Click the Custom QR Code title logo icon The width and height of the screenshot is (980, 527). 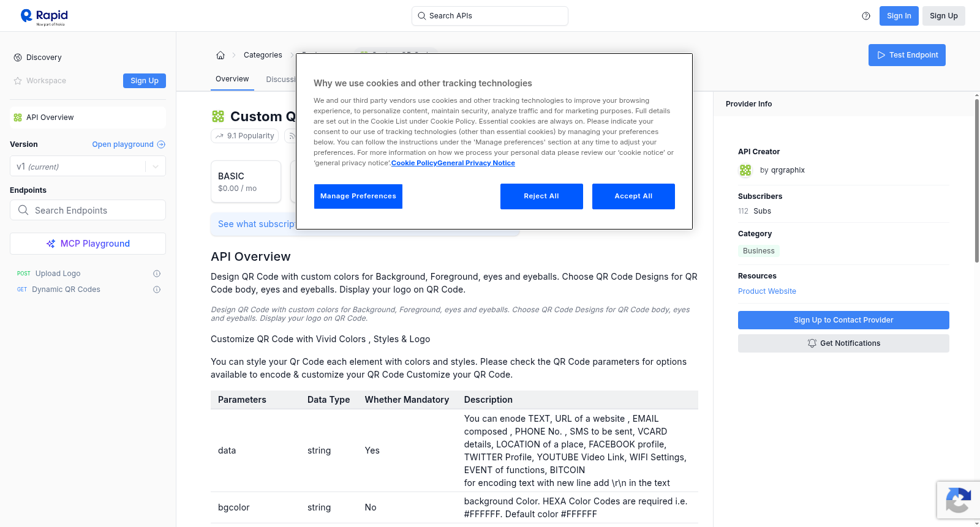pos(218,116)
